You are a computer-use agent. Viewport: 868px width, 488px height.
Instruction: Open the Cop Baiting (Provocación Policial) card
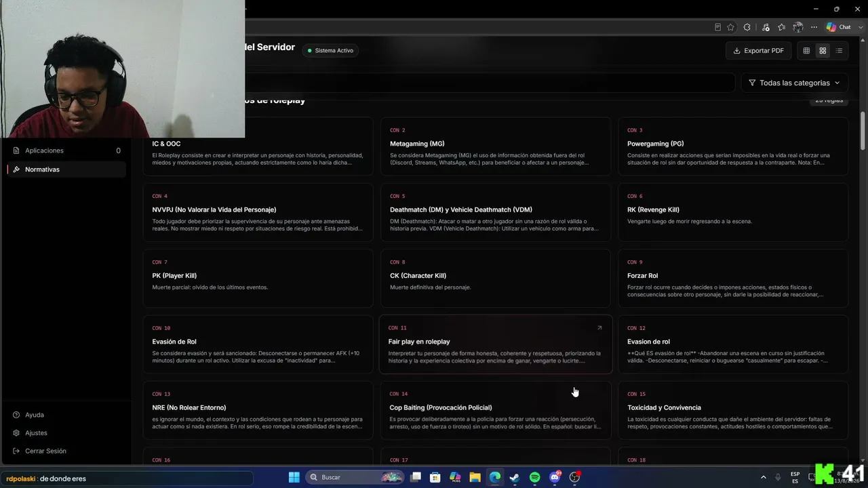[x=496, y=410]
